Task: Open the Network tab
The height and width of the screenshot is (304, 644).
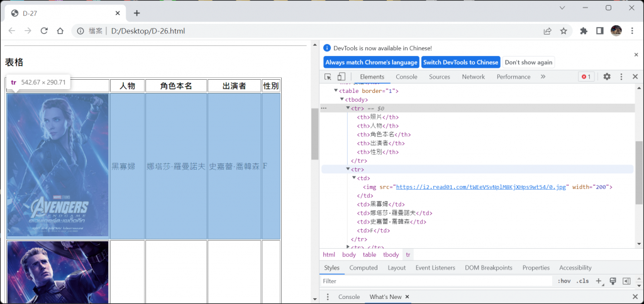Action: click(473, 77)
